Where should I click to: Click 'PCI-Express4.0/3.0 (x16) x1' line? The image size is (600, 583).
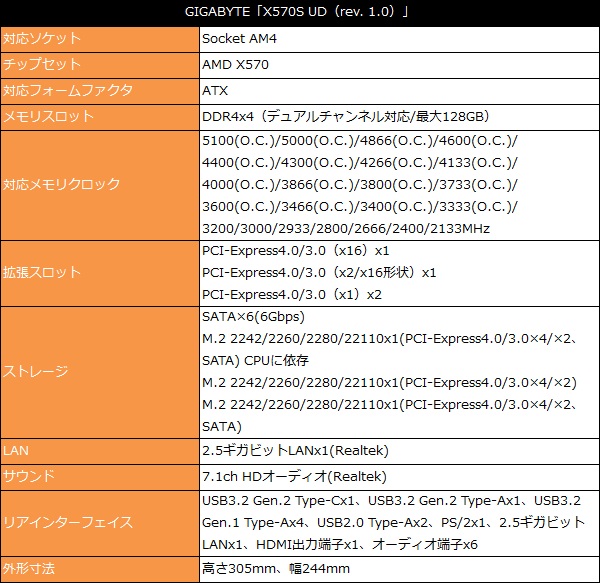pyautogui.click(x=295, y=251)
